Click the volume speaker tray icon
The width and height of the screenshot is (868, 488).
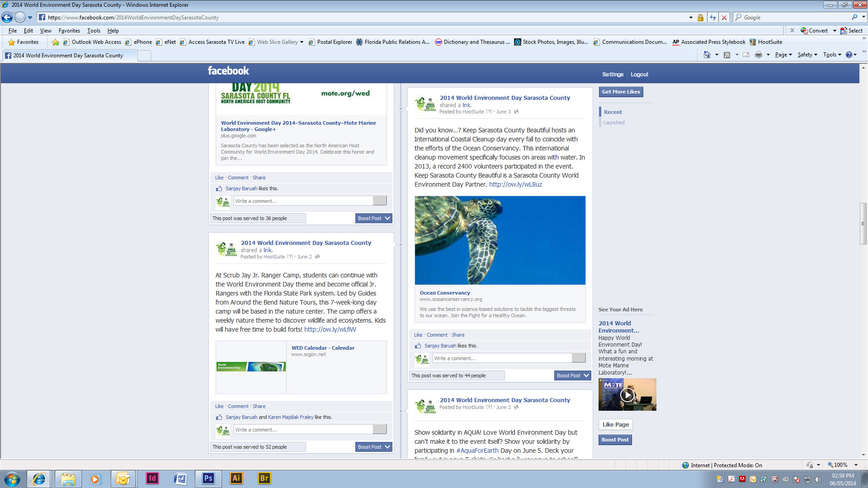[x=818, y=479]
